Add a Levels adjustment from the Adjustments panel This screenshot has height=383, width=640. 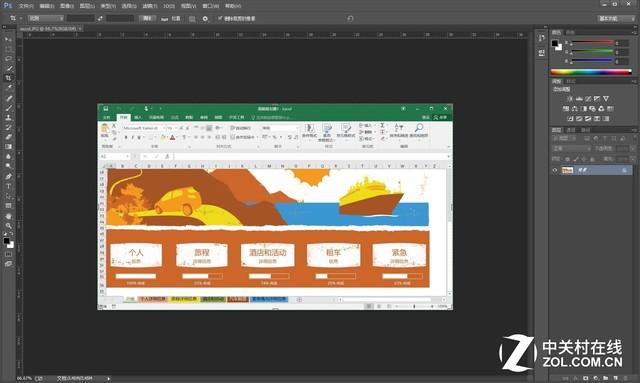(x=579, y=99)
